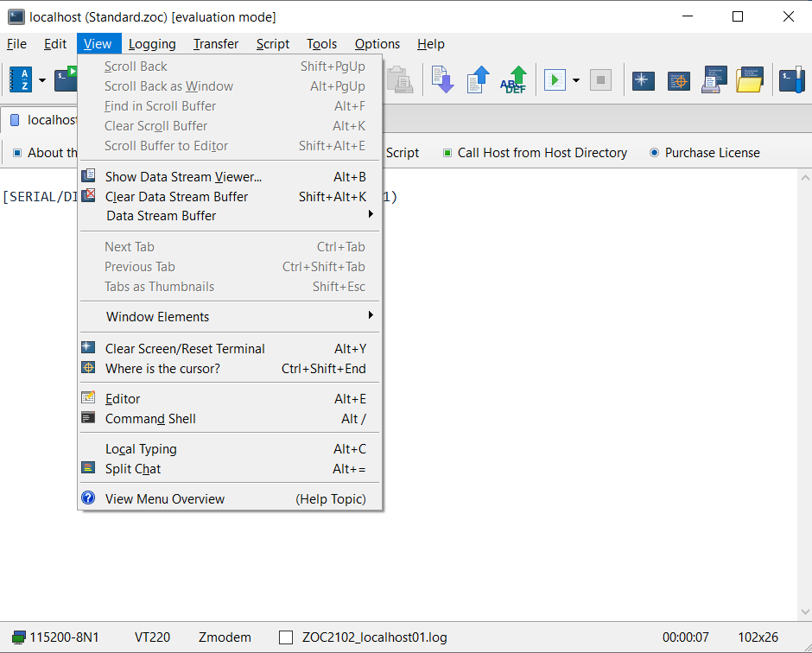Screen dimensions: 812x653
Task: Click Call Host from Host Directory button
Action: coord(536,153)
